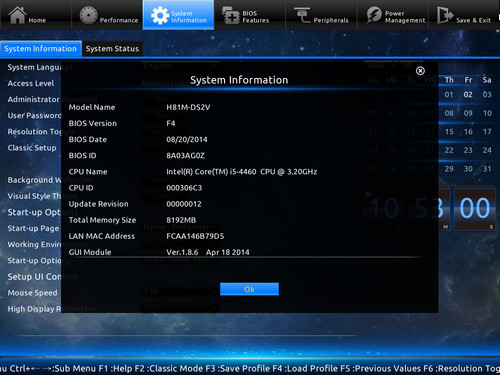Click the F1 :Help hint
Image resolution: width=500 pixels, height=375 pixels.
point(115,368)
